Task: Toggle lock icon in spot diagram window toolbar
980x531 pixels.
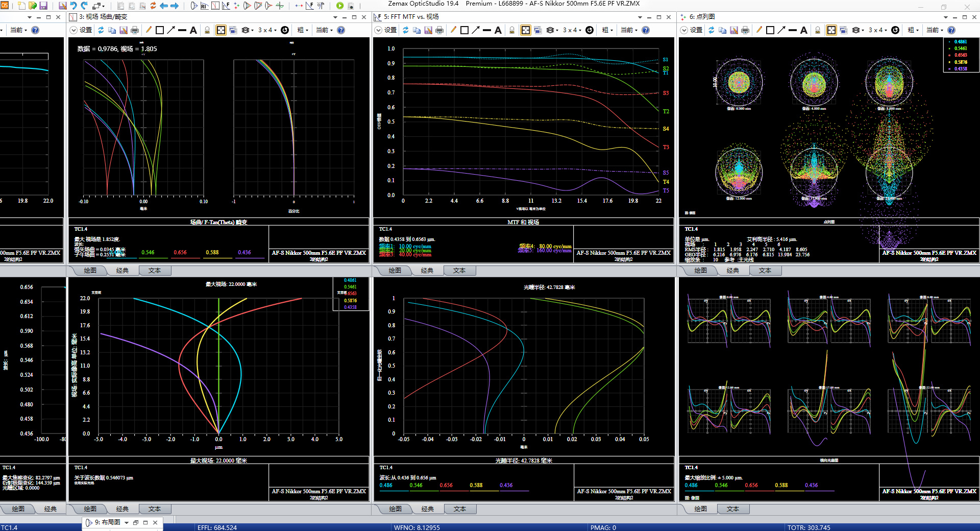Action: pos(818,30)
